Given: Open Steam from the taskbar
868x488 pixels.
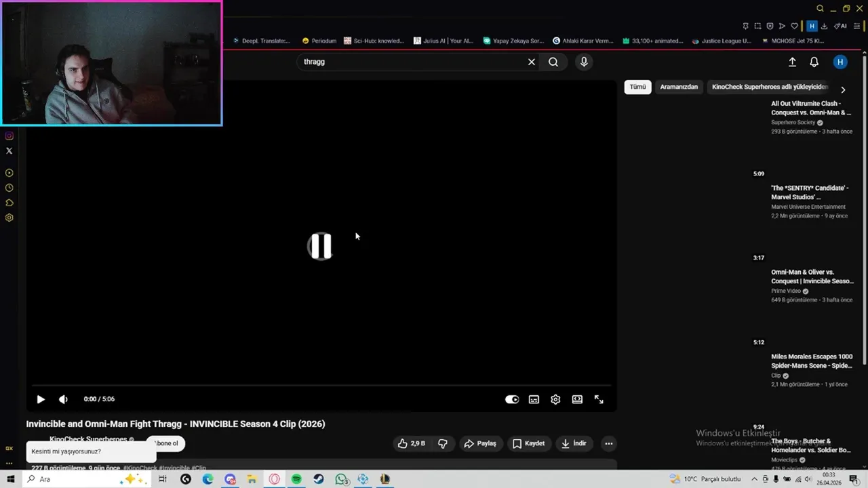Looking at the screenshot, I should 319,479.
